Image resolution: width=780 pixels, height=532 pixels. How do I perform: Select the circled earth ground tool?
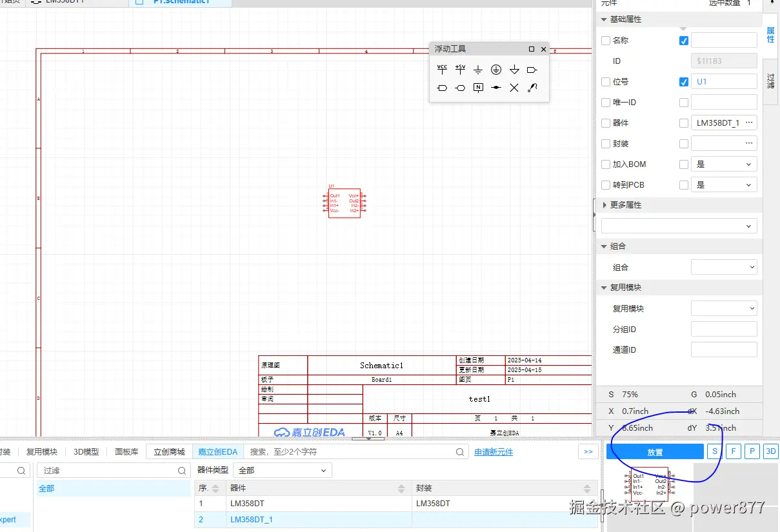(496, 70)
